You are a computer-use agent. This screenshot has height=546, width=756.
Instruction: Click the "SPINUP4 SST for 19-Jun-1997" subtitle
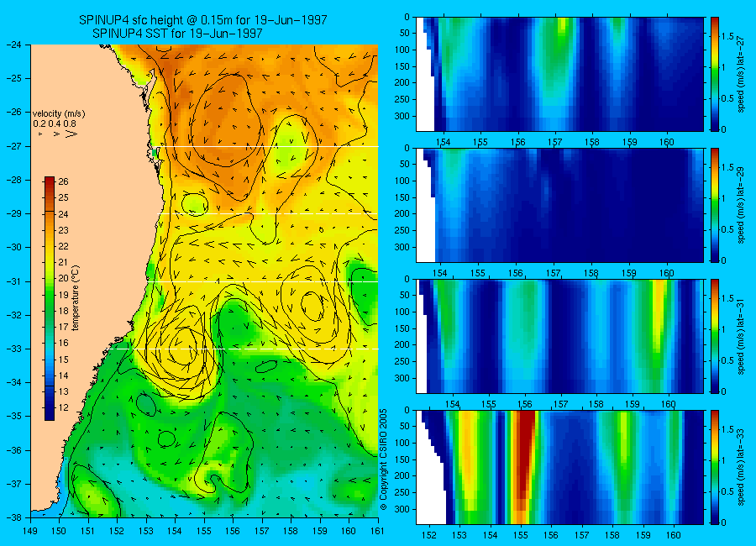coord(177,34)
